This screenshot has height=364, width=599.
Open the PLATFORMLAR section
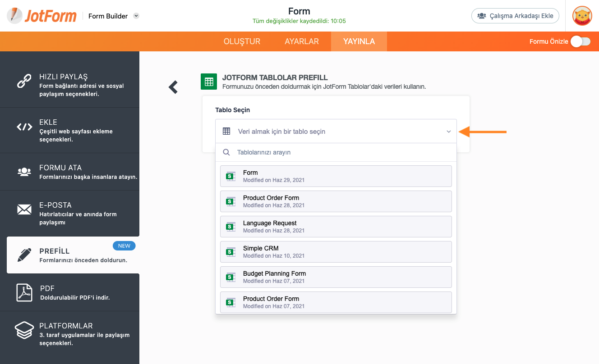click(69, 334)
